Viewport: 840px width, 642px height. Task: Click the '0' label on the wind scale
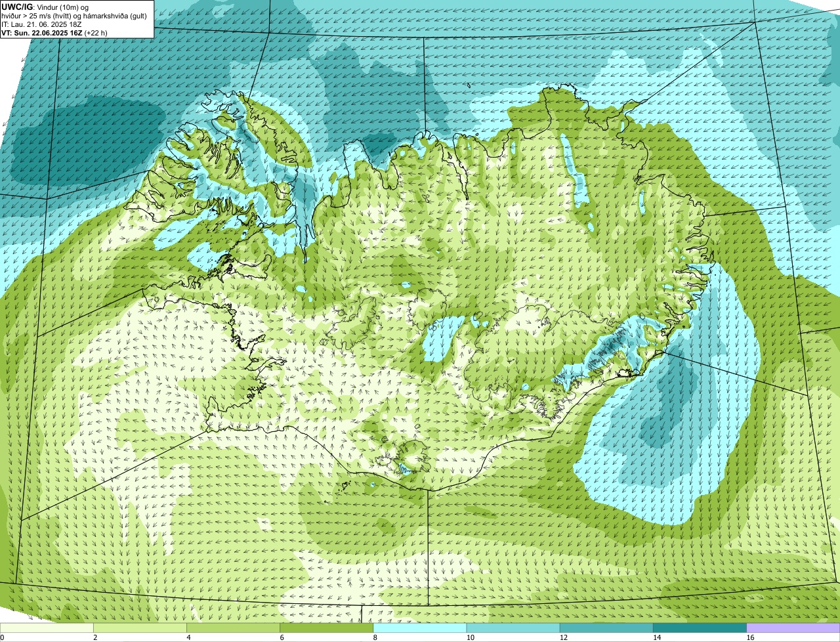3,637
